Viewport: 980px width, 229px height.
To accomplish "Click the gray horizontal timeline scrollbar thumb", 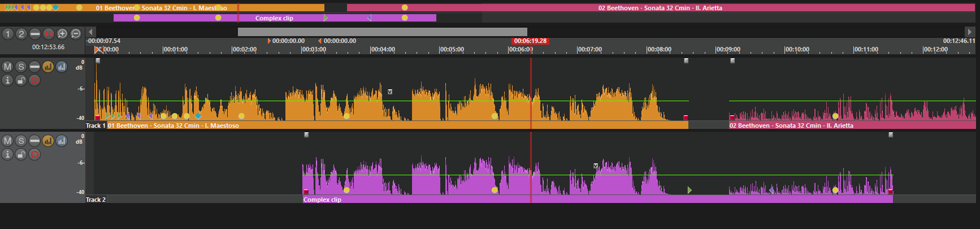I will point(382,32).
